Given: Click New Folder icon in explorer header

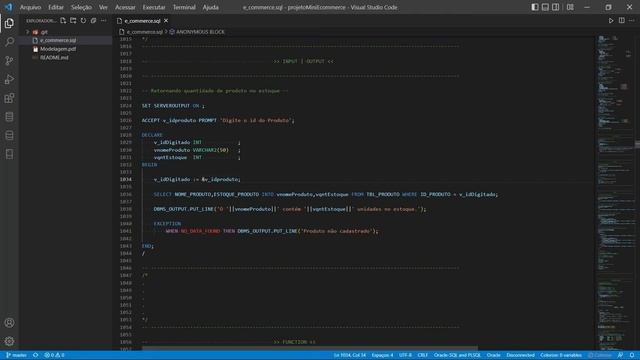Looking at the screenshot, I should [x=73, y=20].
